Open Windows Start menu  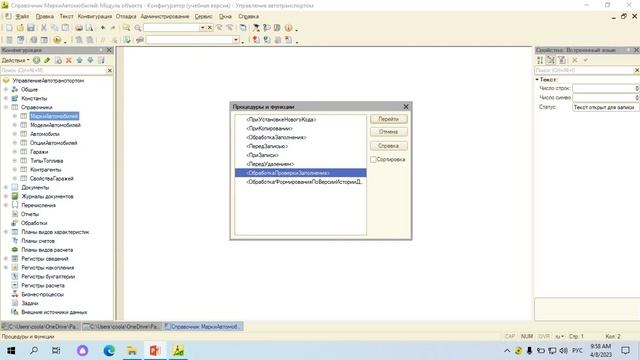tap(11, 350)
